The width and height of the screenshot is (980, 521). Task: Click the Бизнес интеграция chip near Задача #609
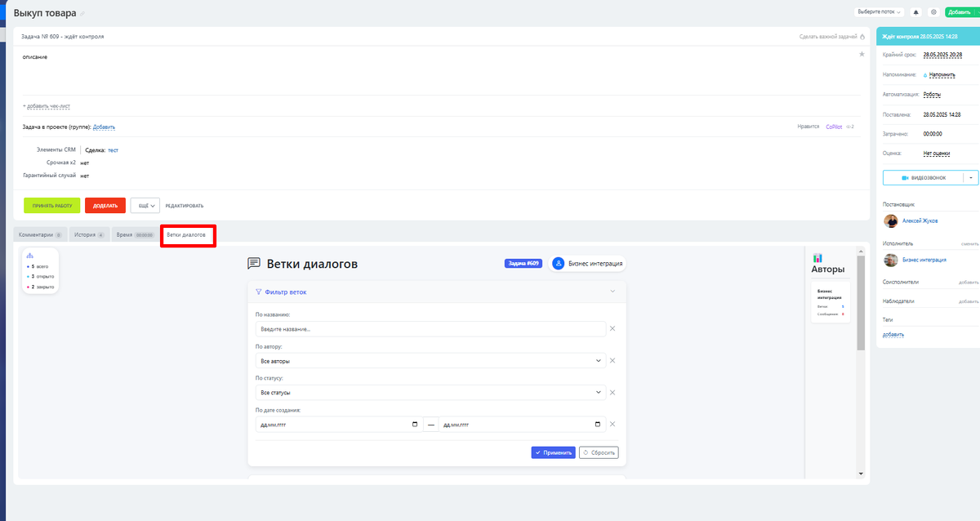[x=588, y=263]
